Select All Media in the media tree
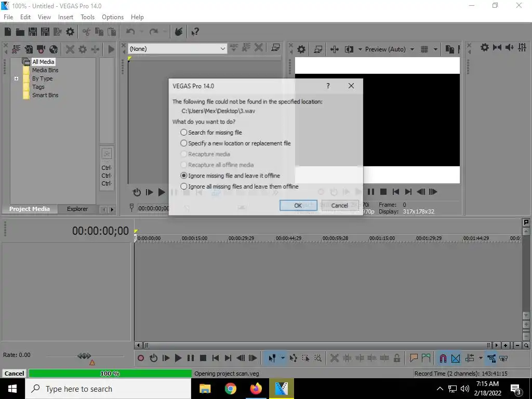 click(x=43, y=62)
